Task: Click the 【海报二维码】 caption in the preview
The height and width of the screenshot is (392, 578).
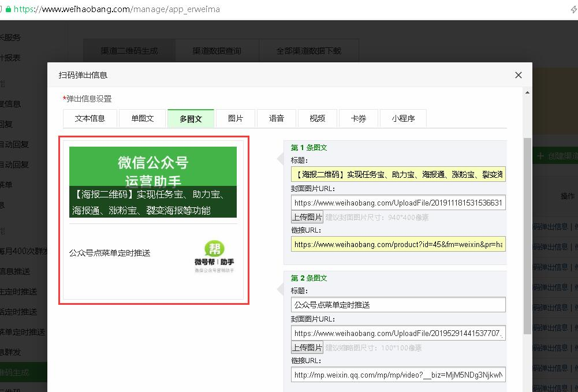Action: pyautogui.click(x=153, y=202)
